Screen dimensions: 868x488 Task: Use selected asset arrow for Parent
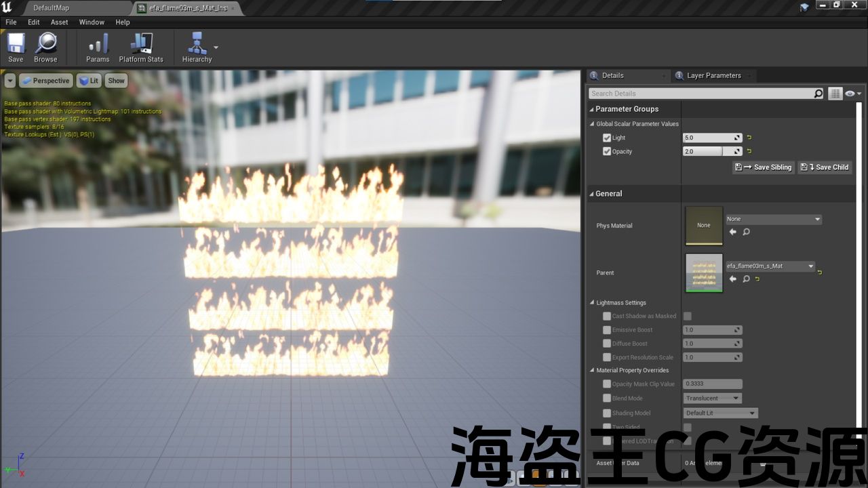732,279
